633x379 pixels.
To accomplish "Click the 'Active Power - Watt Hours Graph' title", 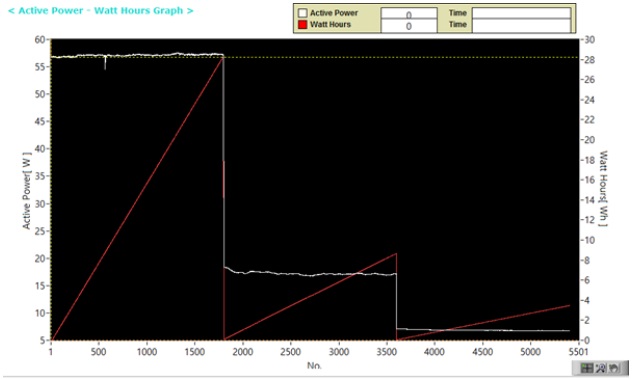I will click(101, 11).
